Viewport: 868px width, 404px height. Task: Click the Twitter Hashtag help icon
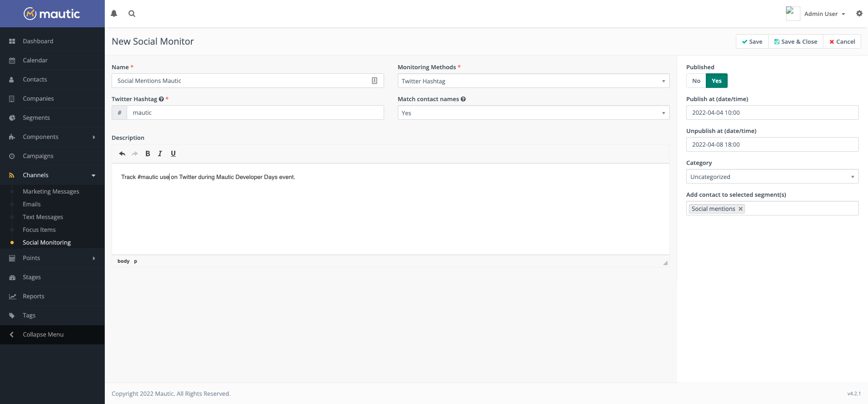pos(161,99)
